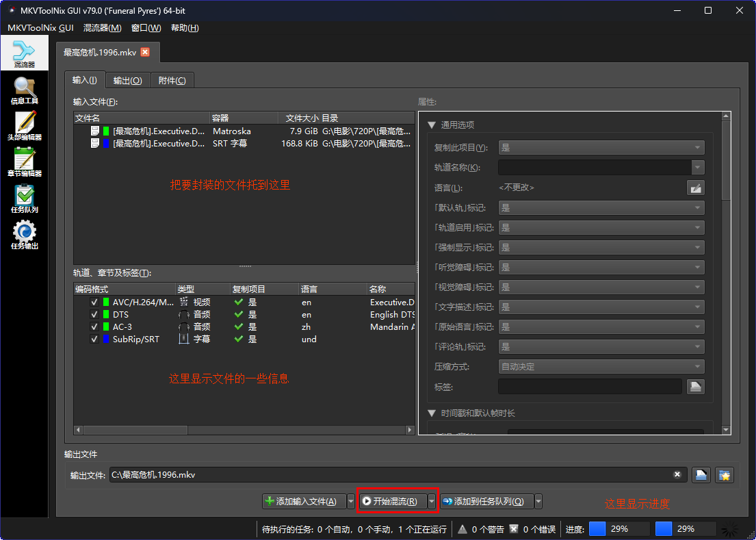Open the 章节编辑器 chapter editor
The width and height of the screenshot is (756, 540).
24,162
